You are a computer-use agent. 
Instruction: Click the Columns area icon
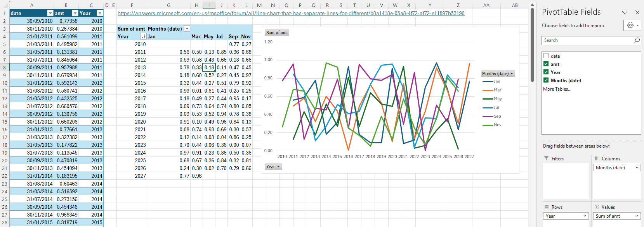[597, 158]
